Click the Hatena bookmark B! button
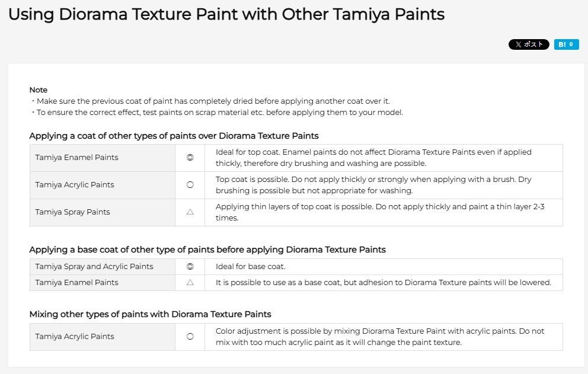Viewport: 588px width, 374px height. [566, 44]
